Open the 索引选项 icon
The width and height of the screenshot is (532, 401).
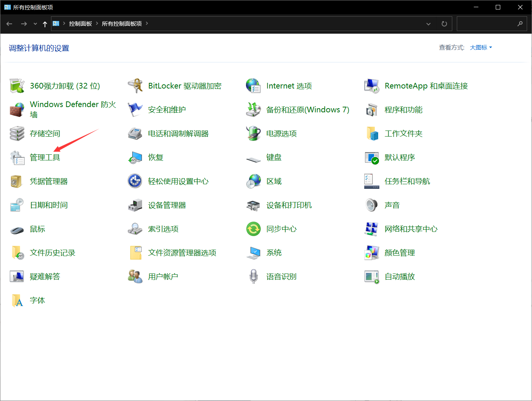[135, 229]
